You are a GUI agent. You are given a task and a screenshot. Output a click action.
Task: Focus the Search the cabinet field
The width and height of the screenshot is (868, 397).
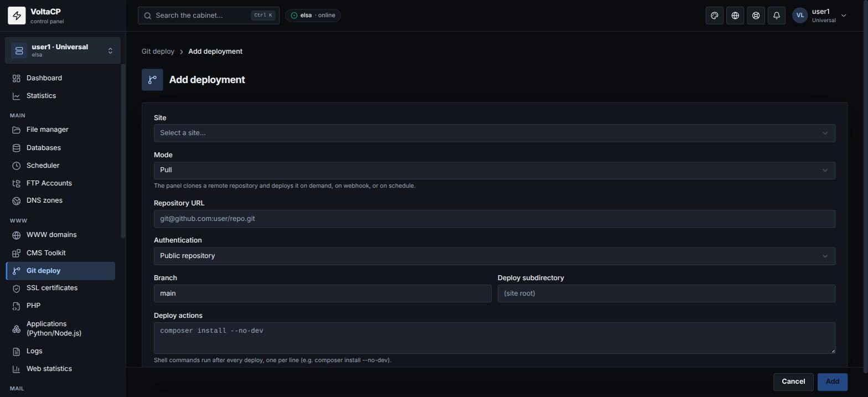[x=209, y=16]
